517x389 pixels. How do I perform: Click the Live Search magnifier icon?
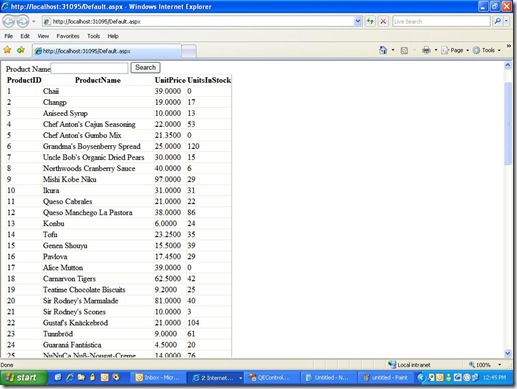click(x=497, y=21)
